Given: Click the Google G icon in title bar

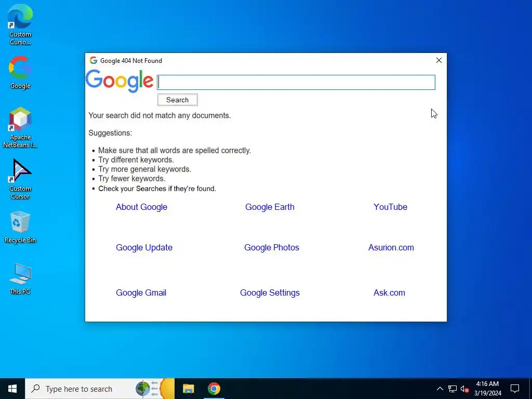Looking at the screenshot, I should point(94,60).
